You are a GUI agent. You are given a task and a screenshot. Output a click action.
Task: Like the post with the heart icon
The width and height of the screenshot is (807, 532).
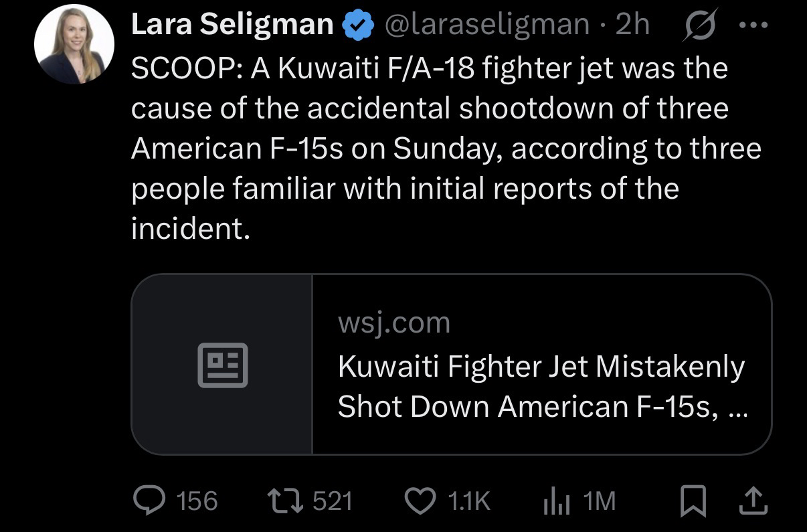point(421,501)
